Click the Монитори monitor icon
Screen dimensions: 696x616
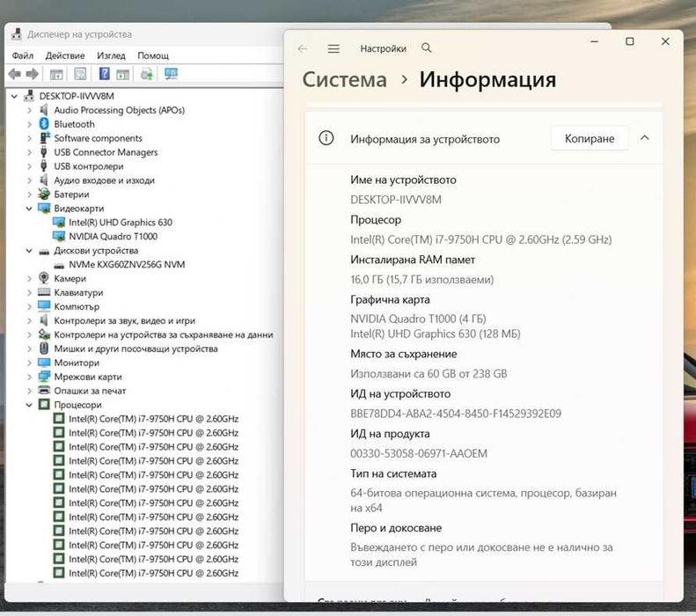tap(44, 363)
